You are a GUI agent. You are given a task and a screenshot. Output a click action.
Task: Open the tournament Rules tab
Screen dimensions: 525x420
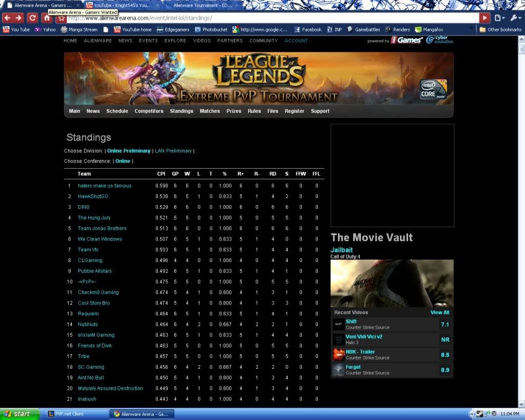[254, 111]
